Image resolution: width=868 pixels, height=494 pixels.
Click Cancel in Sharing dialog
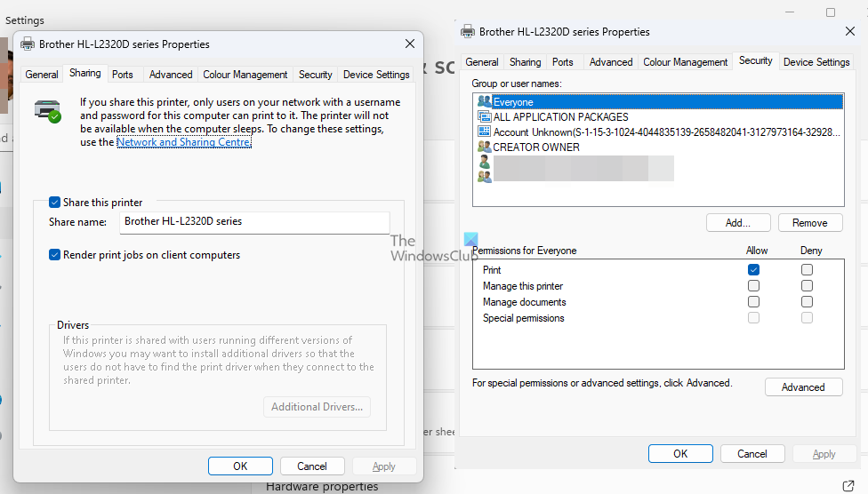pyautogui.click(x=312, y=466)
